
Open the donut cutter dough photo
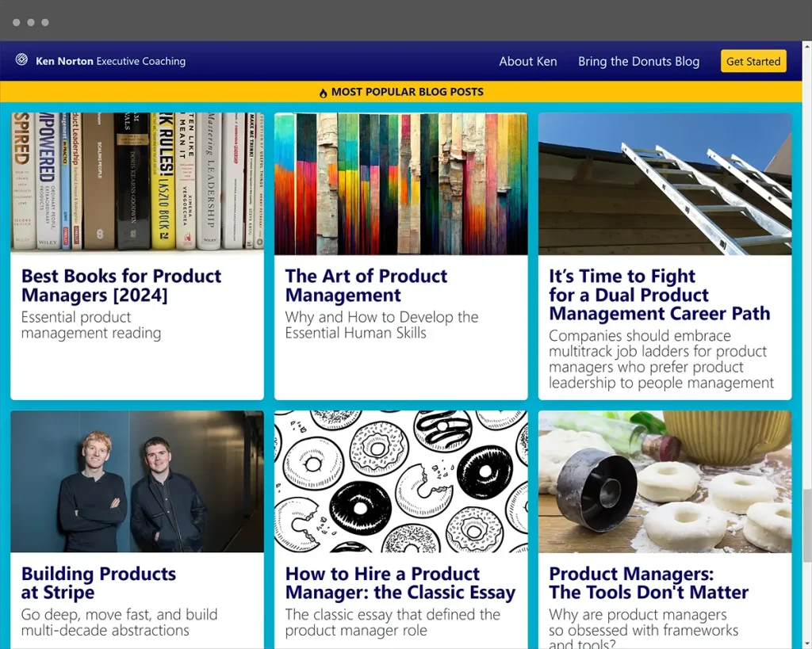pos(665,481)
